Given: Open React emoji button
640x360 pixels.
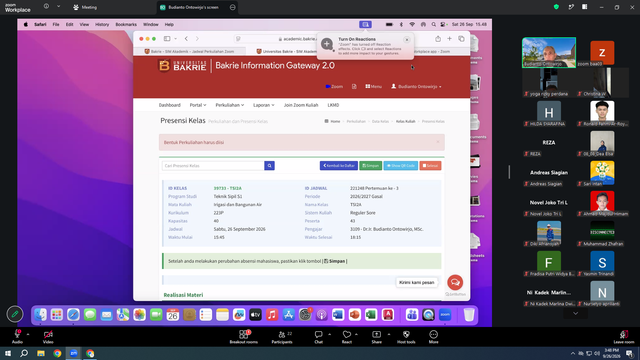Looking at the screenshot, I should pos(347,337).
